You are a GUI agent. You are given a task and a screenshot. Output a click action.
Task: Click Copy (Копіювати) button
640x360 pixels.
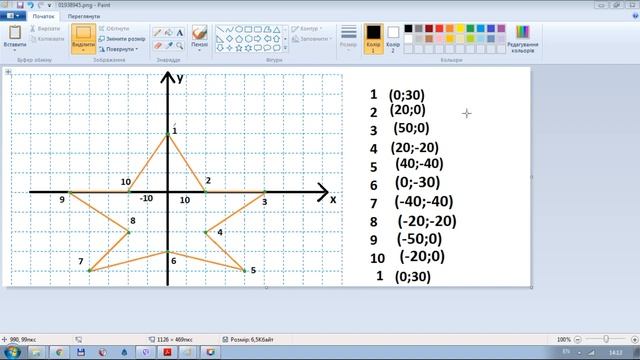pos(47,39)
